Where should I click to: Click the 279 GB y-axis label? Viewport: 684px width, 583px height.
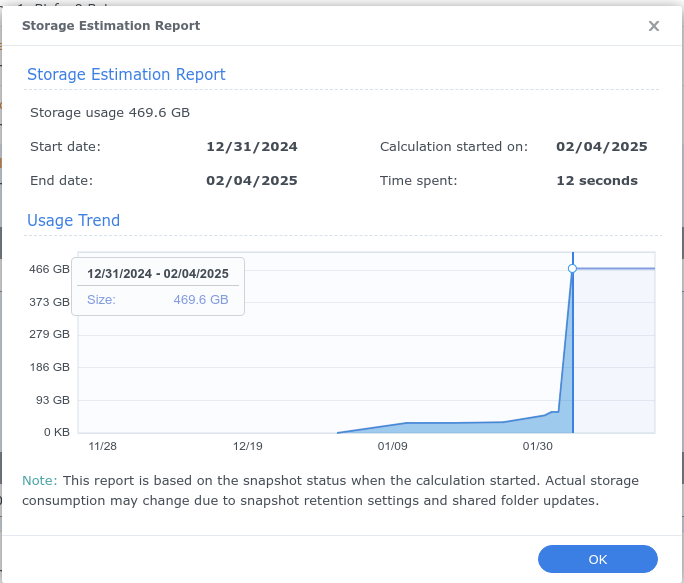coord(49,334)
